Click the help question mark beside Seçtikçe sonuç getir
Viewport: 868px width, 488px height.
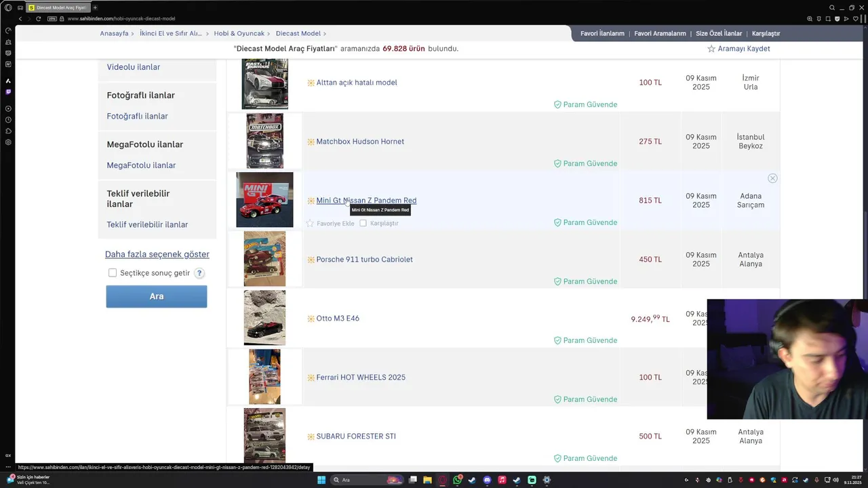click(x=199, y=273)
